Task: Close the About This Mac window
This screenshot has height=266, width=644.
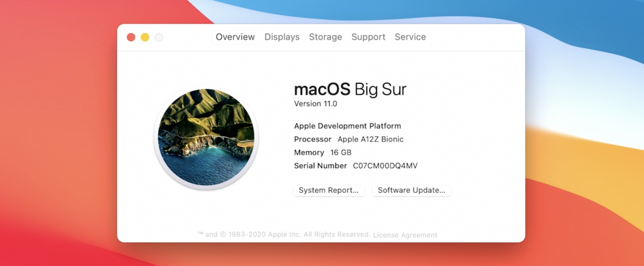Action: tap(131, 37)
